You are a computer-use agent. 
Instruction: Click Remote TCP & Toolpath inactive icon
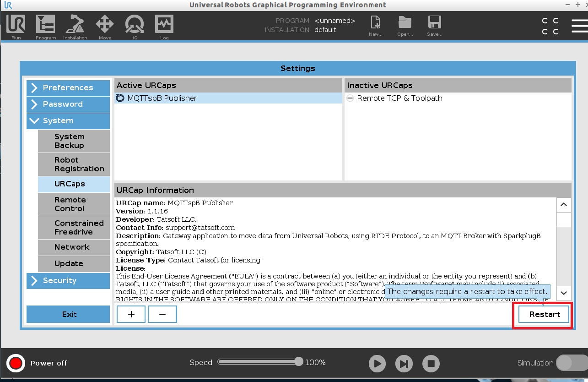point(350,98)
